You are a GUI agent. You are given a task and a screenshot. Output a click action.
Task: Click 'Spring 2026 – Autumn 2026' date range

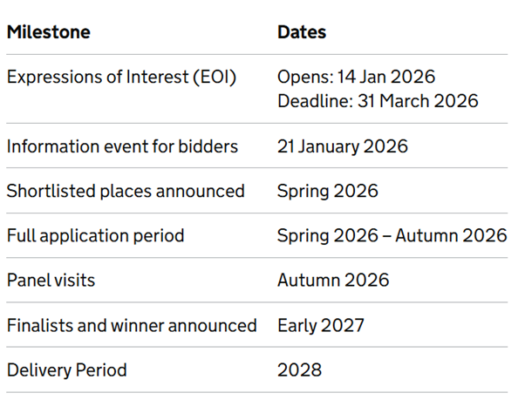pos(392,235)
